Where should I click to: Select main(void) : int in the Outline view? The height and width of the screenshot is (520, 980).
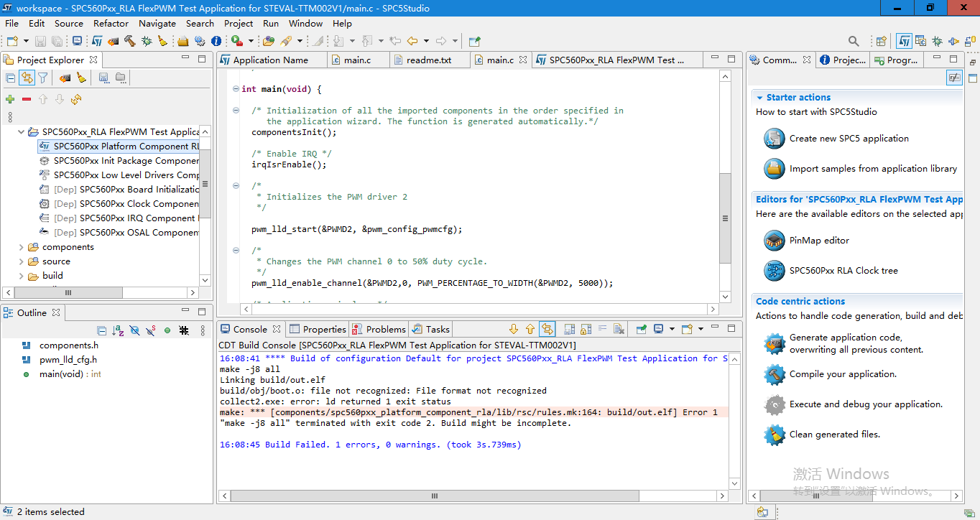[x=70, y=373]
